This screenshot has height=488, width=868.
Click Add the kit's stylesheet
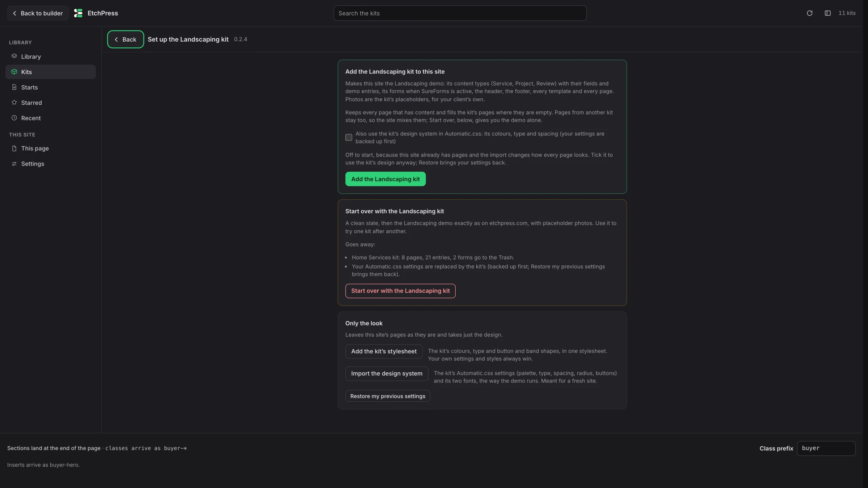pyautogui.click(x=384, y=351)
